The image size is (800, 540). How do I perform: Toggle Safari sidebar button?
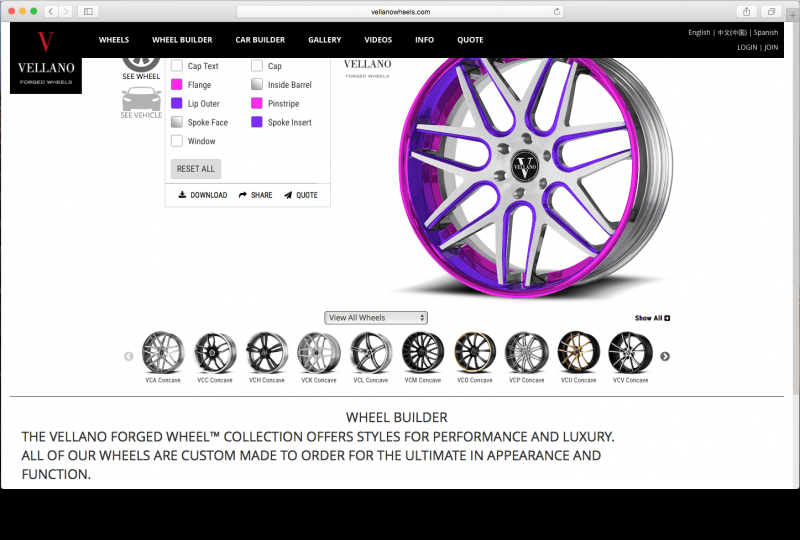point(88,11)
